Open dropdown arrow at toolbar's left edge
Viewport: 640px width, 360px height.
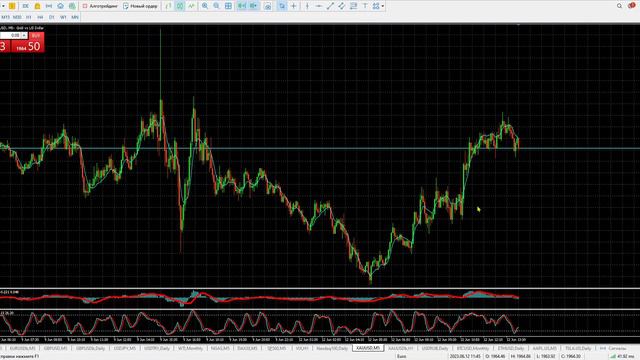click(3, 6)
